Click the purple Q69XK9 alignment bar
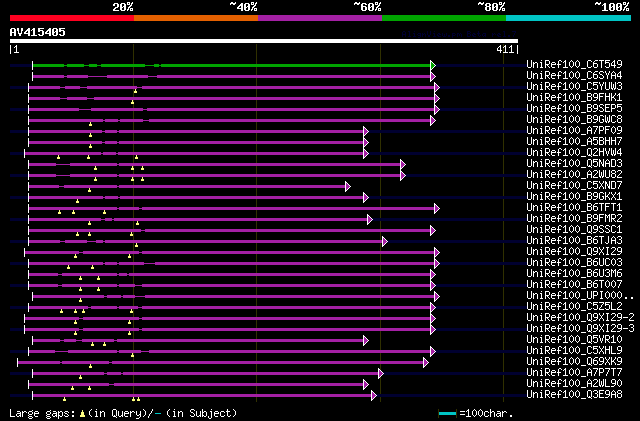Viewport: 640px width, 421px height. (x=220, y=363)
